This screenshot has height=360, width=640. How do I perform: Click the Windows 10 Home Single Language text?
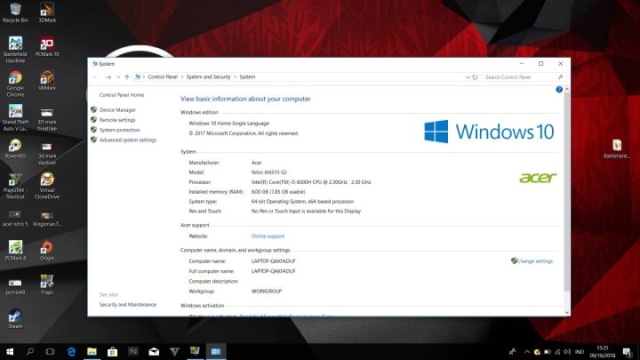[x=229, y=123]
